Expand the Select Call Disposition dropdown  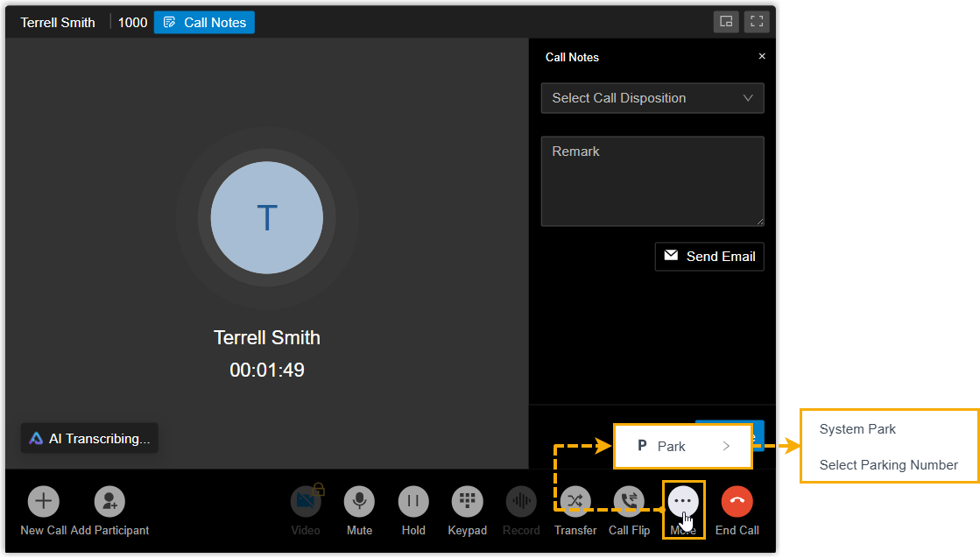click(652, 98)
